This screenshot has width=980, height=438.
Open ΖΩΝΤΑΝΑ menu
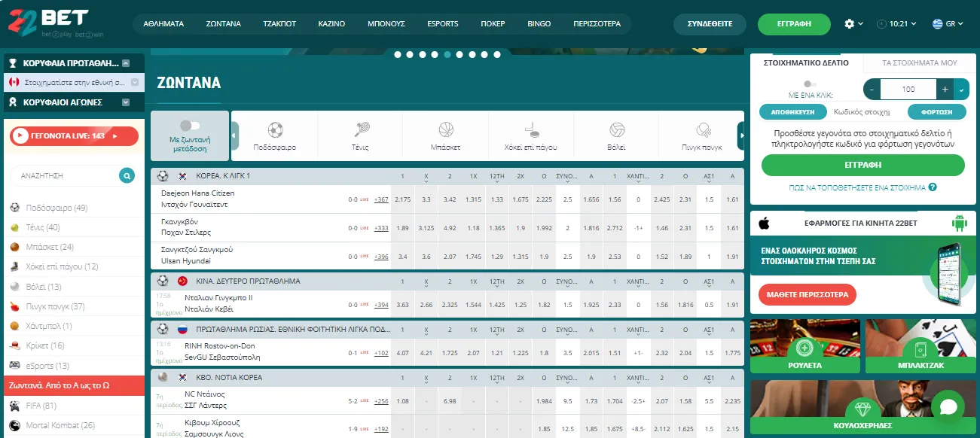224,24
